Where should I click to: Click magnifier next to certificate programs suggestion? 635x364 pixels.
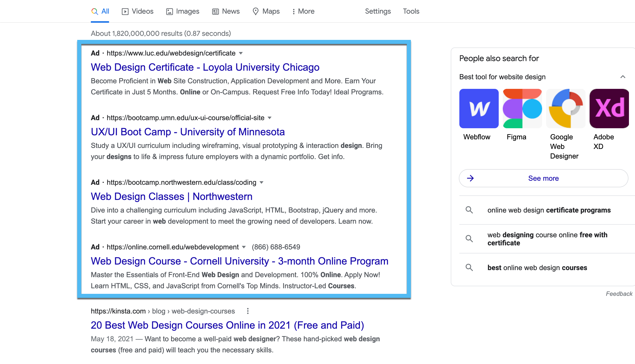tap(469, 210)
